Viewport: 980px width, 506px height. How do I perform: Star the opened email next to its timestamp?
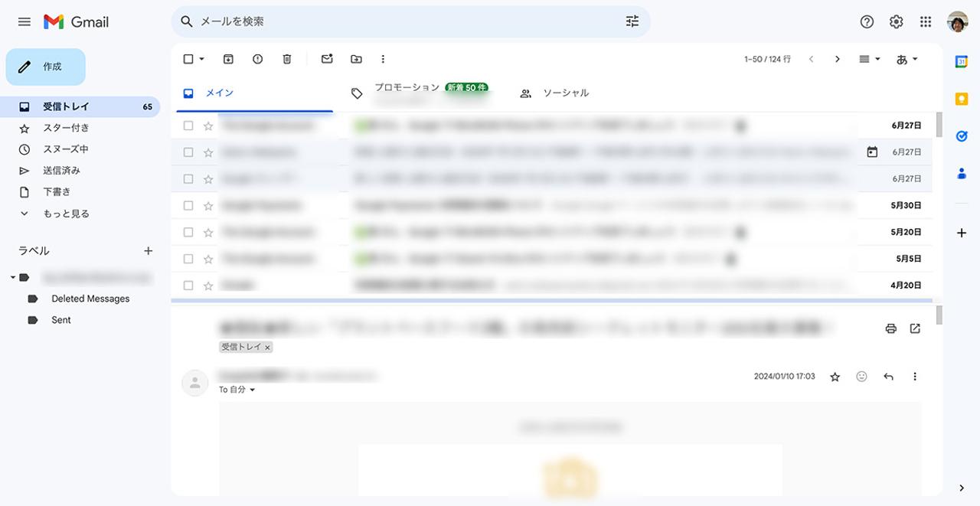click(835, 376)
